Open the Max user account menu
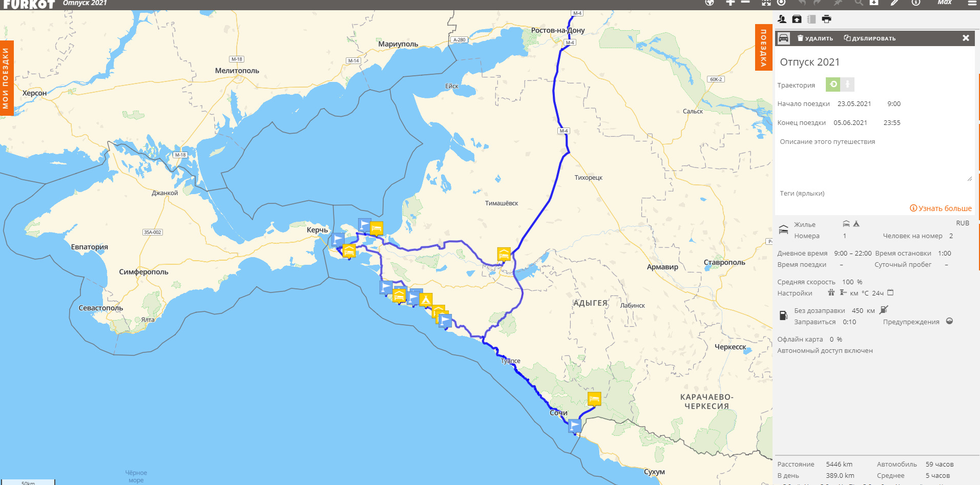Viewport: 980px width, 485px height. [945, 2]
